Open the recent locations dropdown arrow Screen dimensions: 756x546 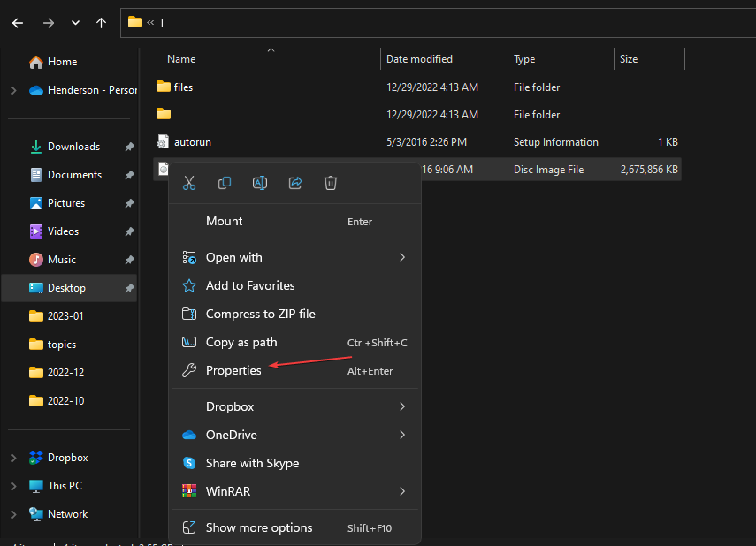[x=75, y=23]
